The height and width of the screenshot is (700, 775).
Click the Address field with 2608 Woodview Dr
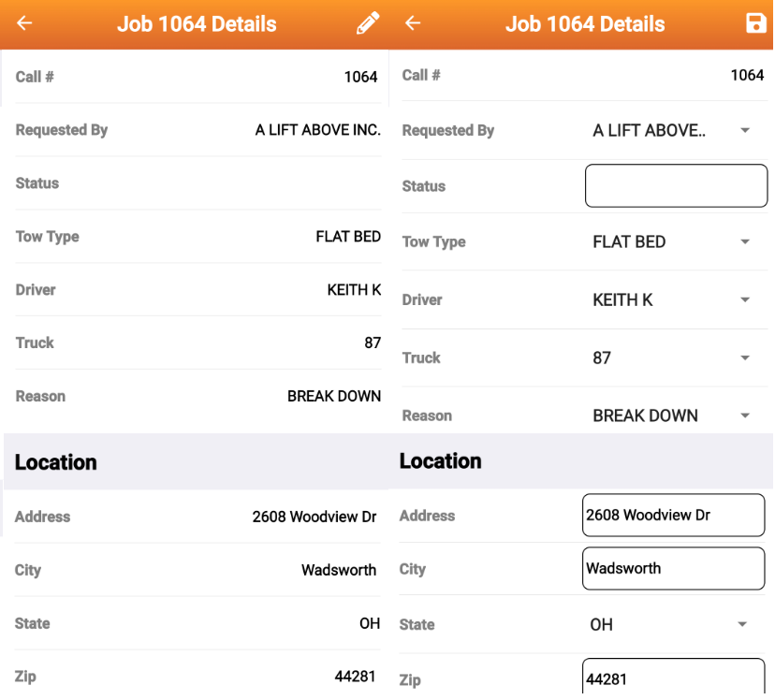pos(673,516)
